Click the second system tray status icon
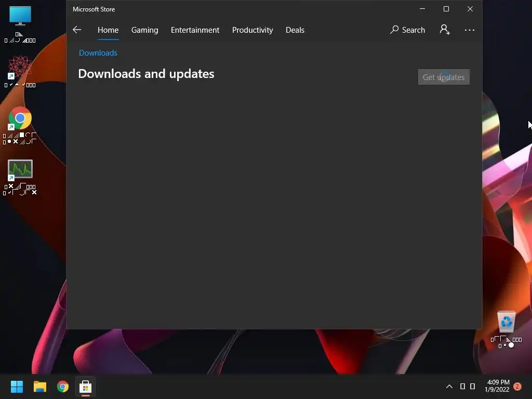This screenshot has height=399, width=532. tap(472, 387)
